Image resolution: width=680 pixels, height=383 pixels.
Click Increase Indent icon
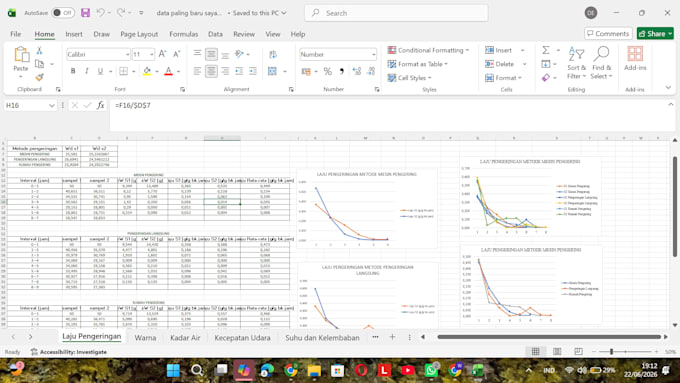[253, 71]
